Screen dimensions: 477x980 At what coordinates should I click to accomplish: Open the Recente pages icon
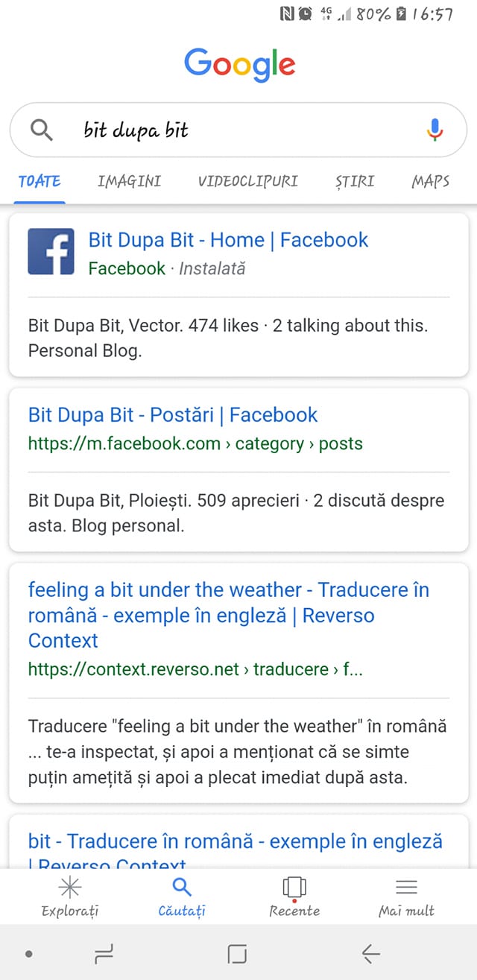294,887
